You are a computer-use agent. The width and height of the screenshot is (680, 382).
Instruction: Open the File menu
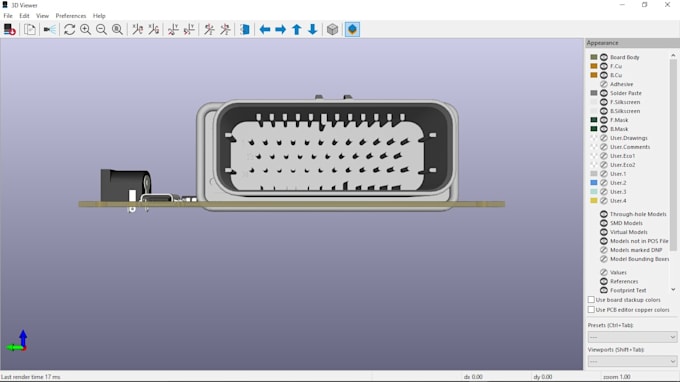(8, 16)
